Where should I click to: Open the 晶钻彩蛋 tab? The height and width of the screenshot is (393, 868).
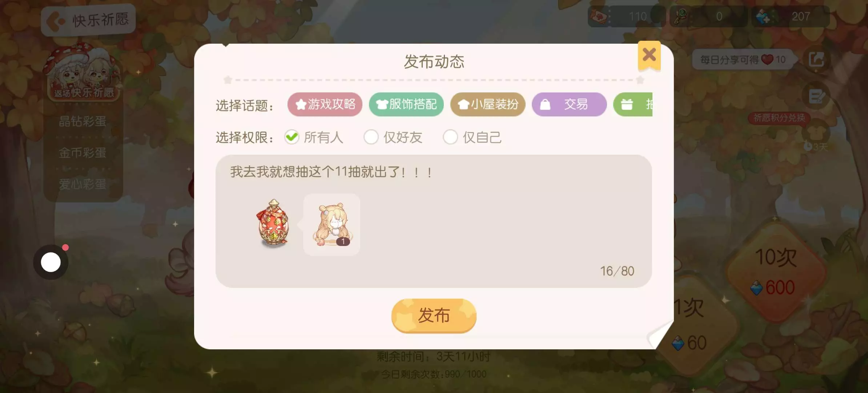(x=83, y=121)
